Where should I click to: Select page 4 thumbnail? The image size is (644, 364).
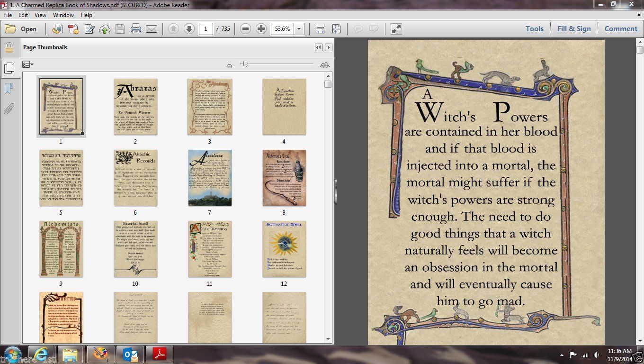[284, 107]
